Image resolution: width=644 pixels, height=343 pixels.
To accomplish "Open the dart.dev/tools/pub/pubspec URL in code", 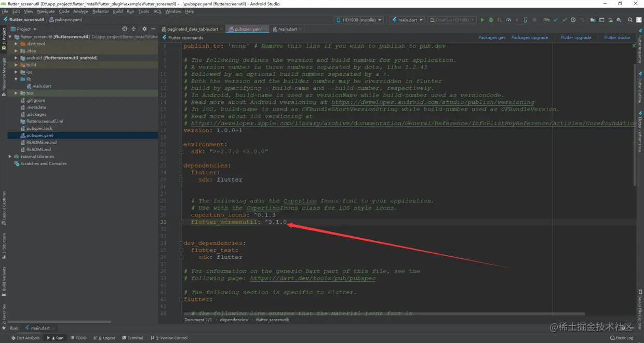I will pos(313,278).
